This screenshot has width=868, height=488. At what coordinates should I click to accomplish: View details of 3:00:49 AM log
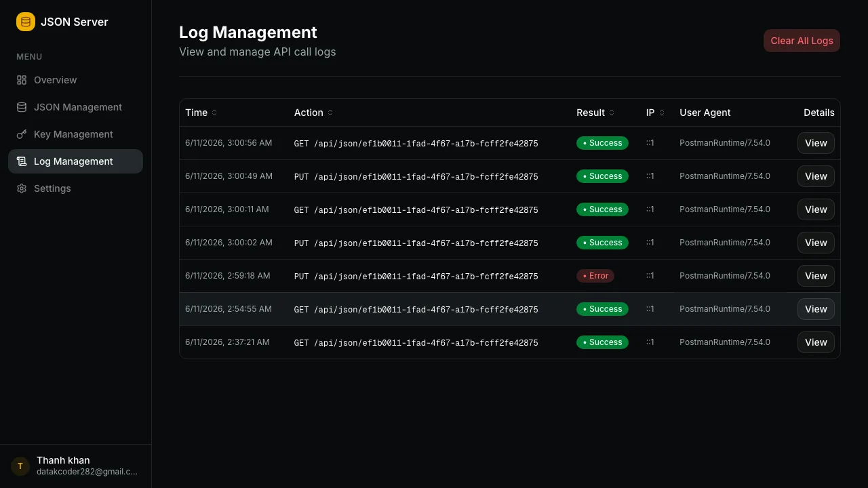(816, 176)
